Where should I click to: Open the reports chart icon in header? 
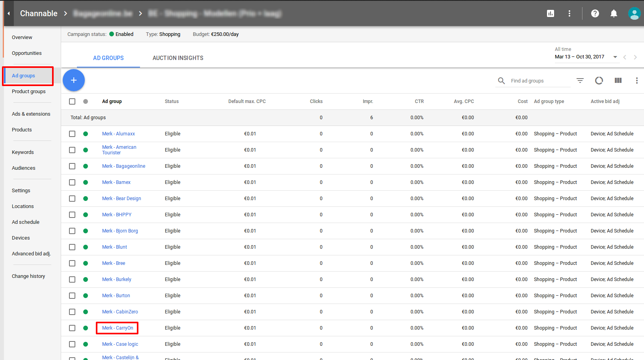[x=551, y=13]
